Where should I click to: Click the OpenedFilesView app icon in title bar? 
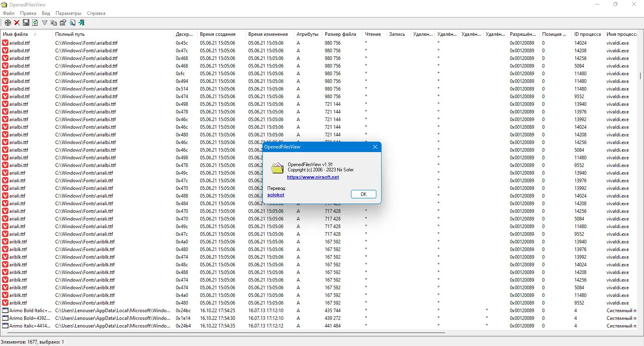[x=4, y=5]
